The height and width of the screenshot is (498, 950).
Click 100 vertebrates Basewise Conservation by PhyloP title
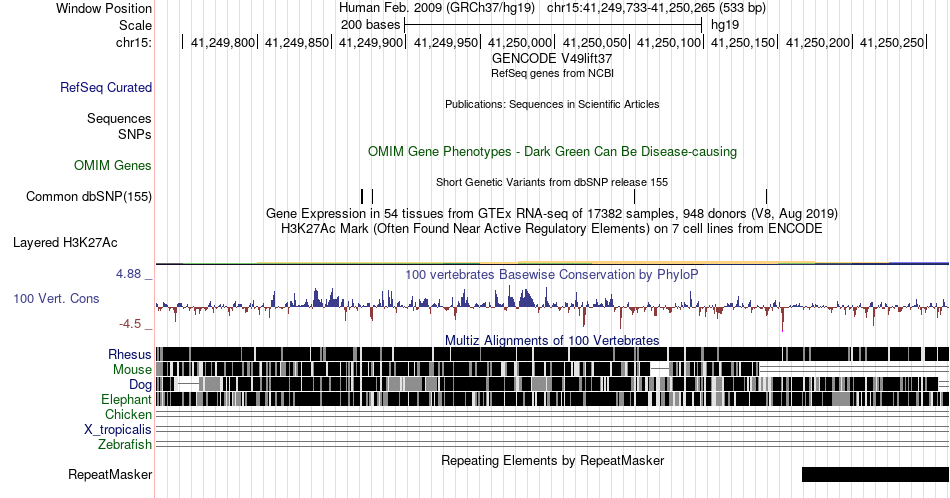click(552, 274)
